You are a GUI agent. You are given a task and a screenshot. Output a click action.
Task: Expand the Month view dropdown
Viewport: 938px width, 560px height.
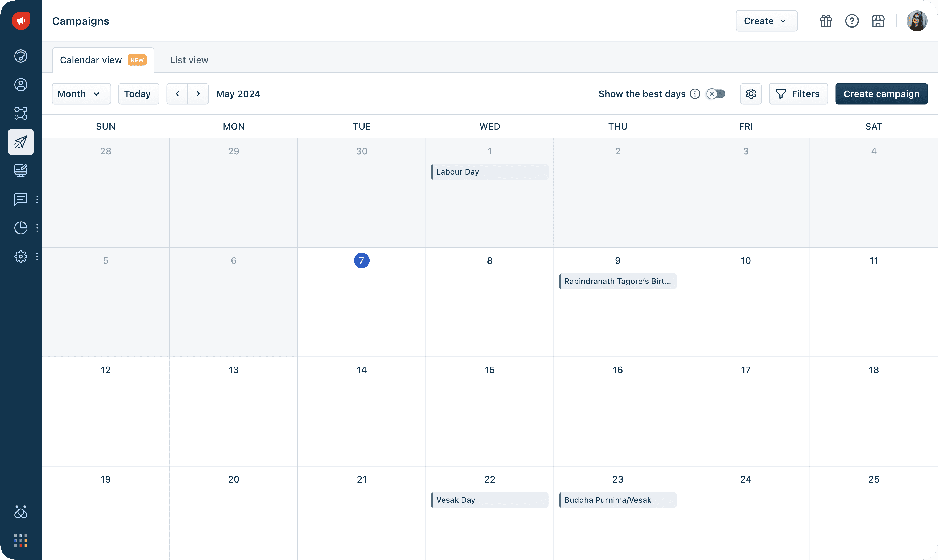point(81,94)
